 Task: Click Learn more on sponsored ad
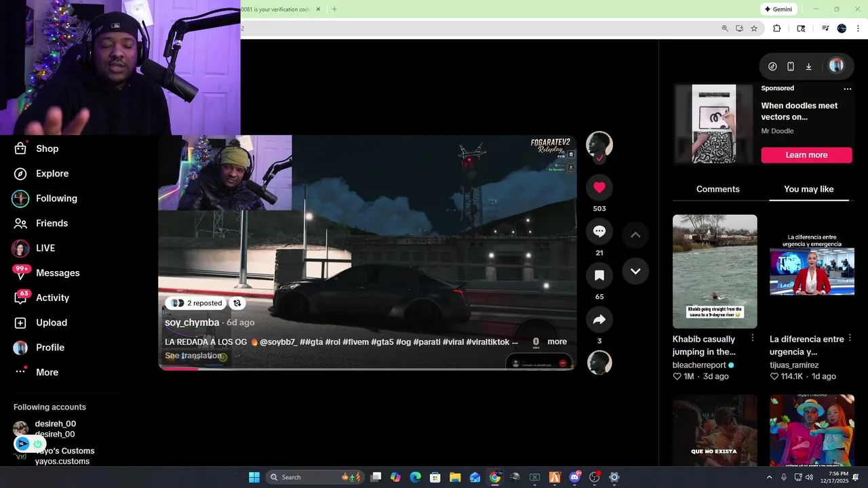point(806,155)
